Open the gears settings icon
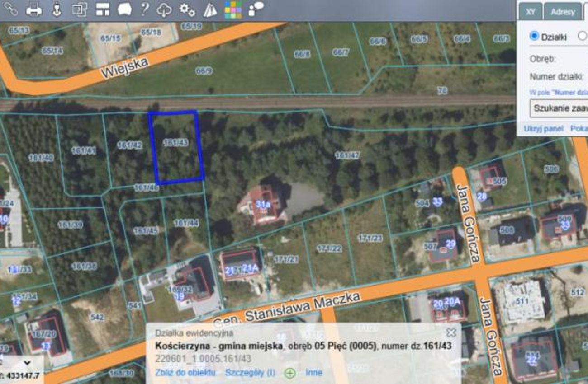The image size is (588, 384). coord(187,9)
